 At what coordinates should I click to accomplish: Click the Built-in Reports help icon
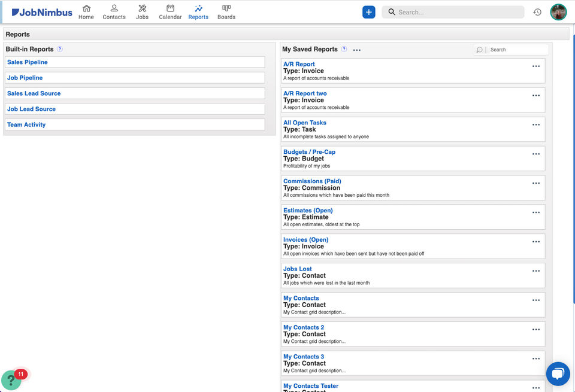coord(60,49)
